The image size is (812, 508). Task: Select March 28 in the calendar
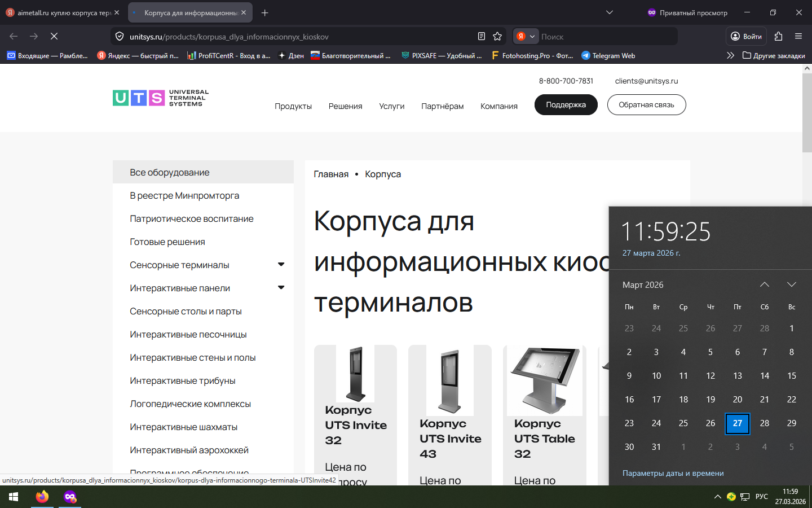(x=765, y=423)
